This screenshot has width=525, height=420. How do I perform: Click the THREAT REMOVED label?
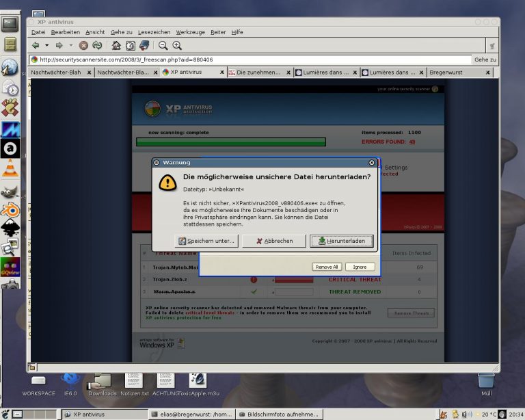click(x=355, y=291)
